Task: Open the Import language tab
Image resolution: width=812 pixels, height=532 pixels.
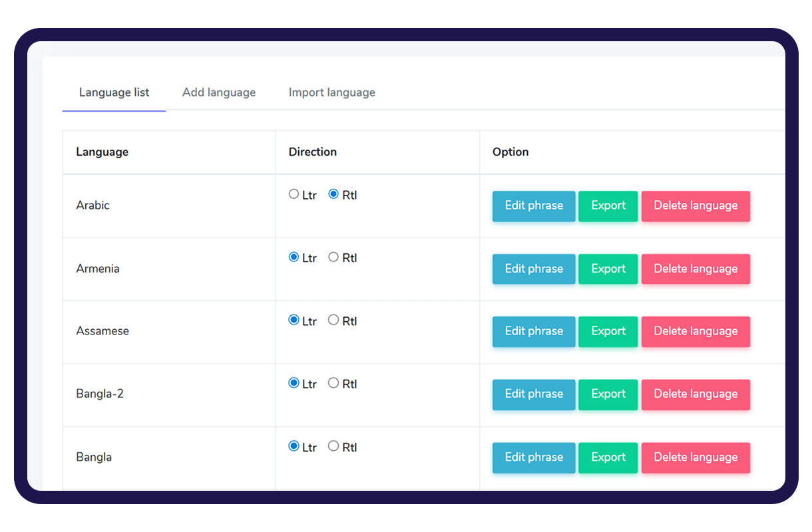Action: (x=331, y=92)
